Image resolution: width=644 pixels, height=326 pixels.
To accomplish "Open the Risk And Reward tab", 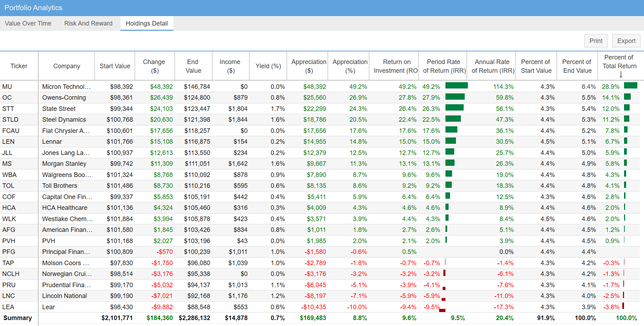I will coord(88,23).
